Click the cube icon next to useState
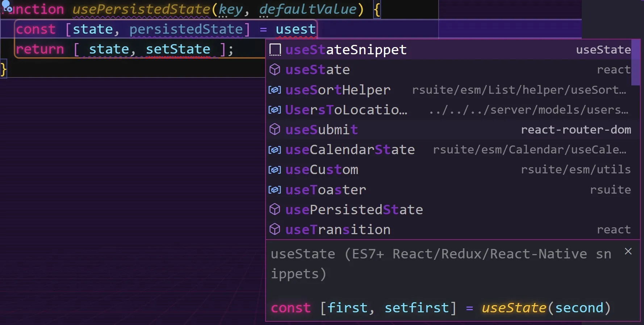644x325 pixels. [x=275, y=69]
